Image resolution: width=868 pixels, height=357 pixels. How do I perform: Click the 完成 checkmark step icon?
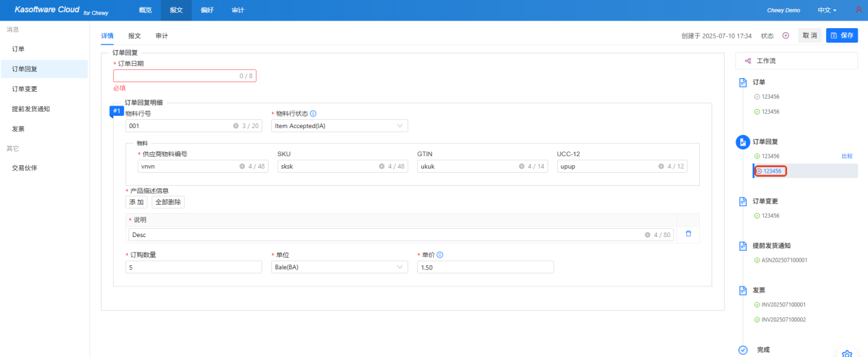pos(742,349)
